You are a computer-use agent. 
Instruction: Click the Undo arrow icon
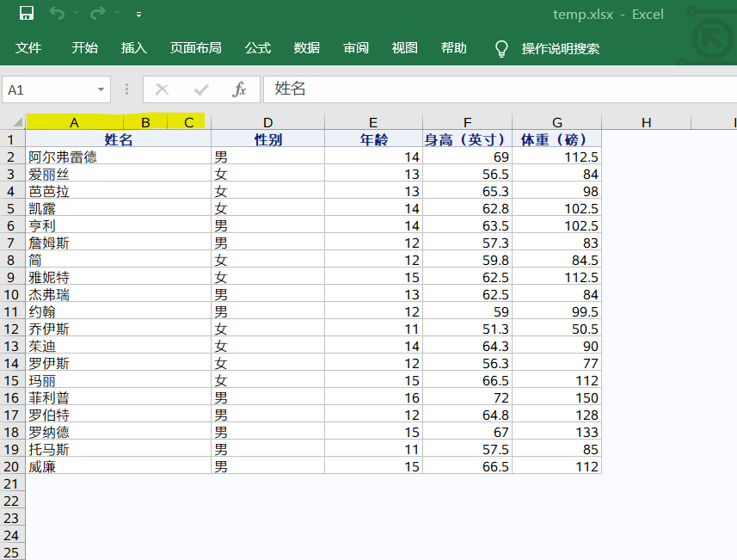coord(57,14)
